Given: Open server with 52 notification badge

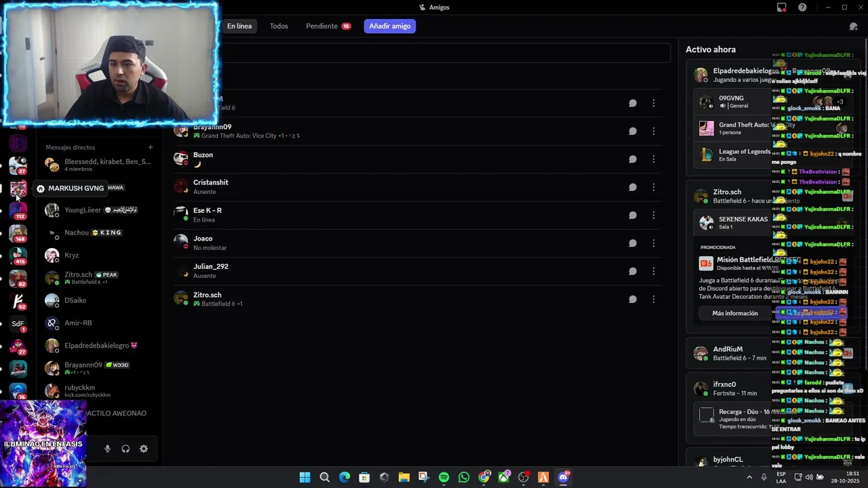Looking at the screenshot, I should click(x=18, y=301).
